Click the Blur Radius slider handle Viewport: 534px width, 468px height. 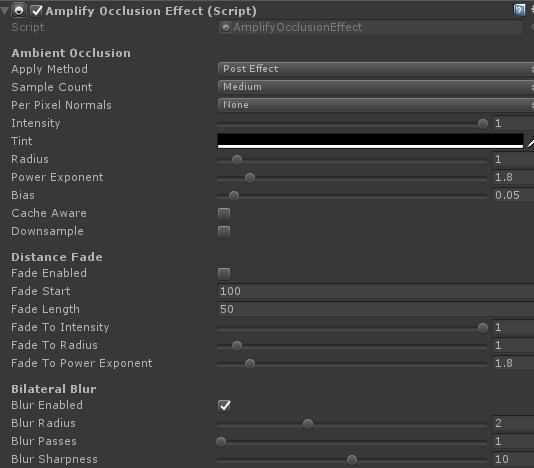(x=308, y=424)
